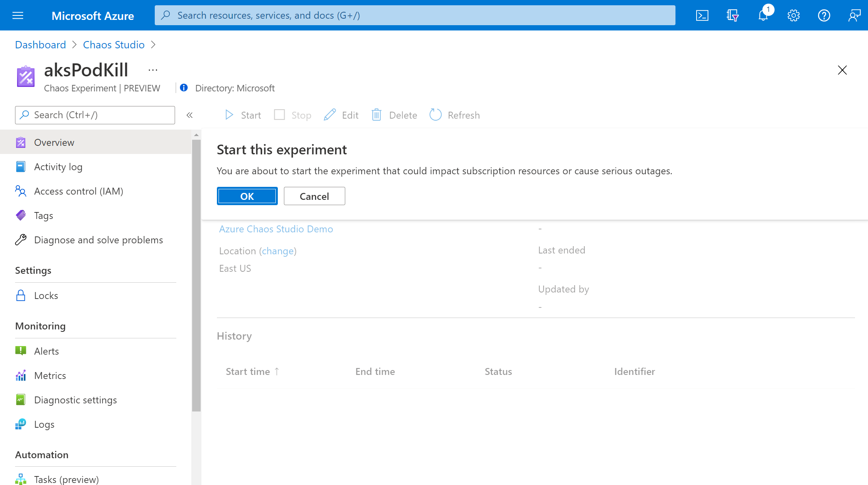Toggle the Diagnostic settings item
The width and height of the screenshot is (868, 485).
75,399
